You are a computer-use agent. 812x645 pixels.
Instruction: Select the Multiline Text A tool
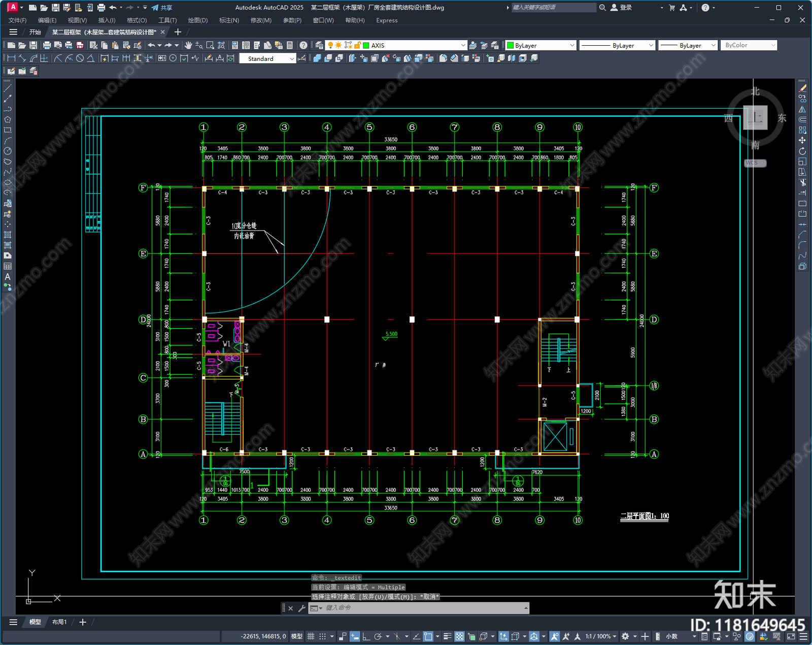pyautogui.click(x=8, y=277)
